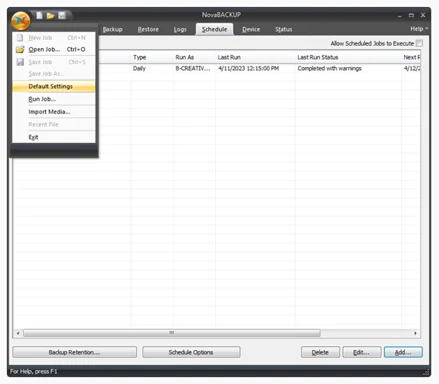Click the page icon beside New Job
439x384 pixels.
[x=20, y=38]
